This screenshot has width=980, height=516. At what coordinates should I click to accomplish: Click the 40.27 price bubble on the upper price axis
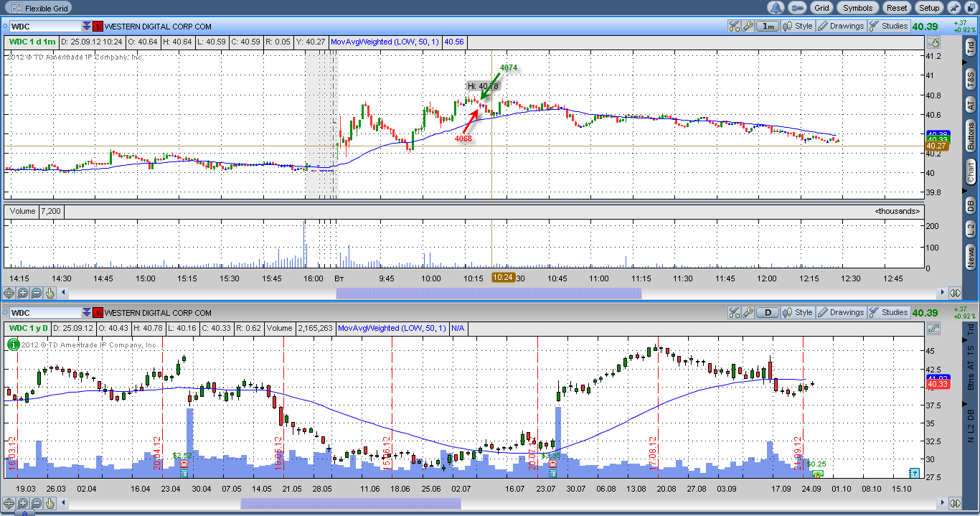tap(937, 146)
